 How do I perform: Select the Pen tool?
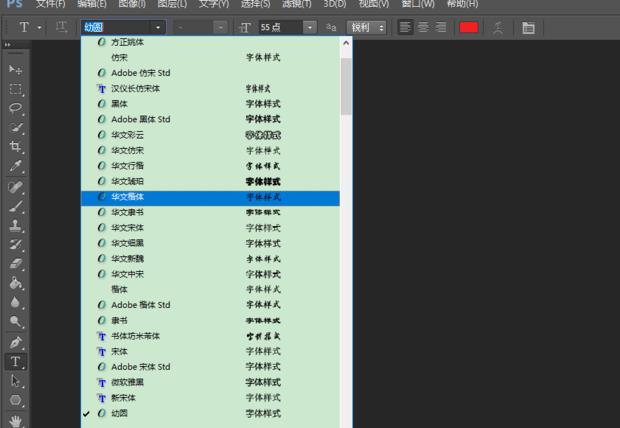click(15, 342)
